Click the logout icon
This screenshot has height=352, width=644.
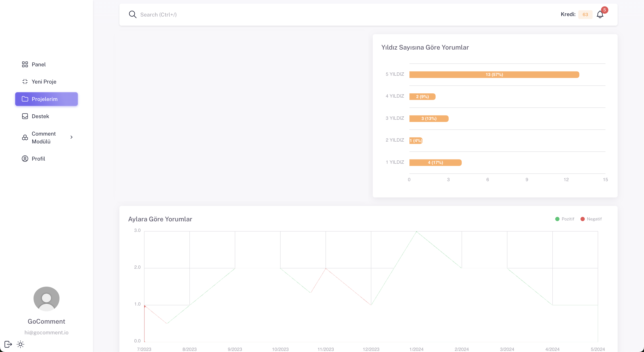click(x=8, y=344)
